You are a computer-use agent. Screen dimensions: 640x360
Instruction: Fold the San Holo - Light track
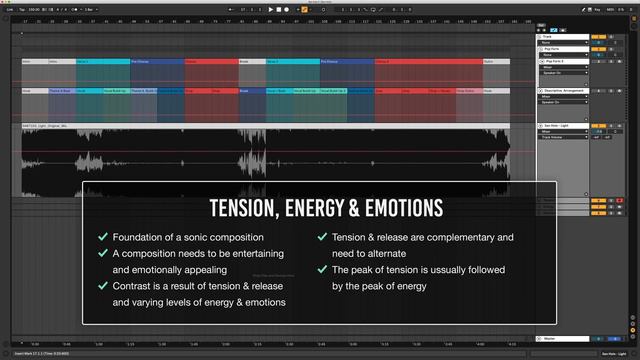(x=540, y=126)
